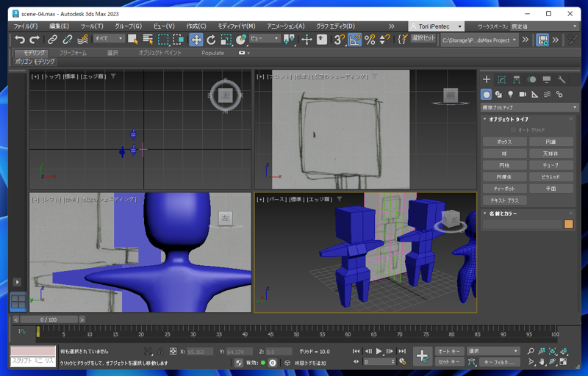Click the 円柱 object button

tap(504, 165)
